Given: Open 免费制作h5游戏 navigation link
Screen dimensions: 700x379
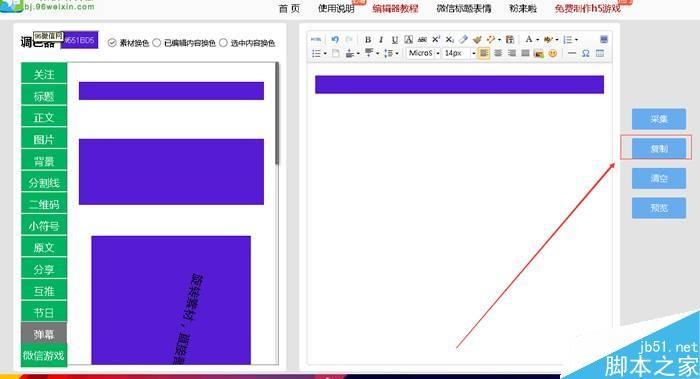Looking at the screenshot, I should pyautogui.click(x=588, y=8).
